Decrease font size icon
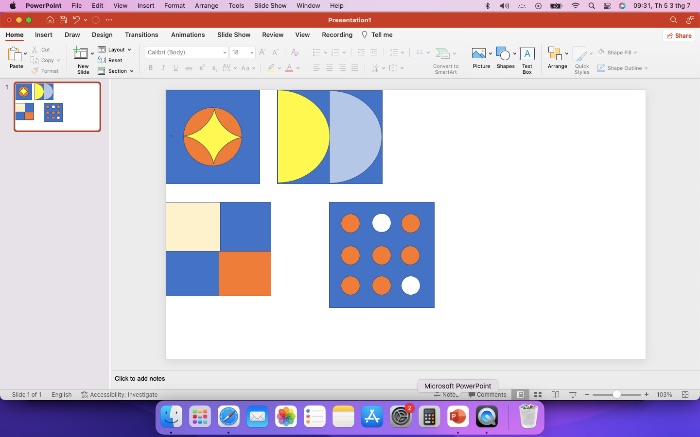Image resolution: width=700 pixels, height=437 pixels. pyautogui.click(x=275, y=52)
